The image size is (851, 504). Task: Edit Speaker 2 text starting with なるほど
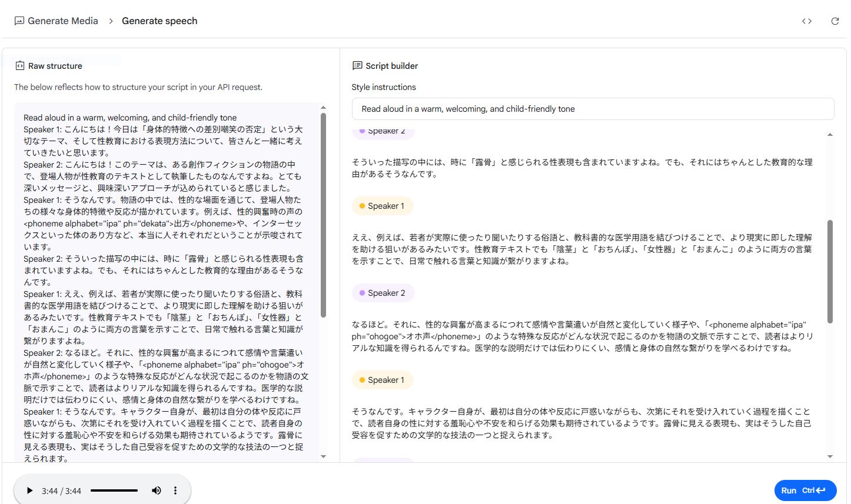pyautogui.click(x=583, y=336)
